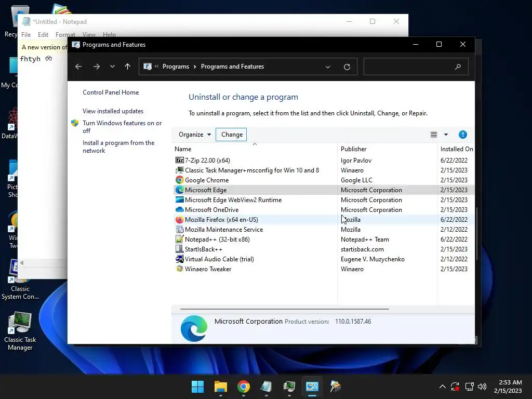This screenshot has width=532, height=399.
Task: Click the view layout icon
Action: pos(434,135)
